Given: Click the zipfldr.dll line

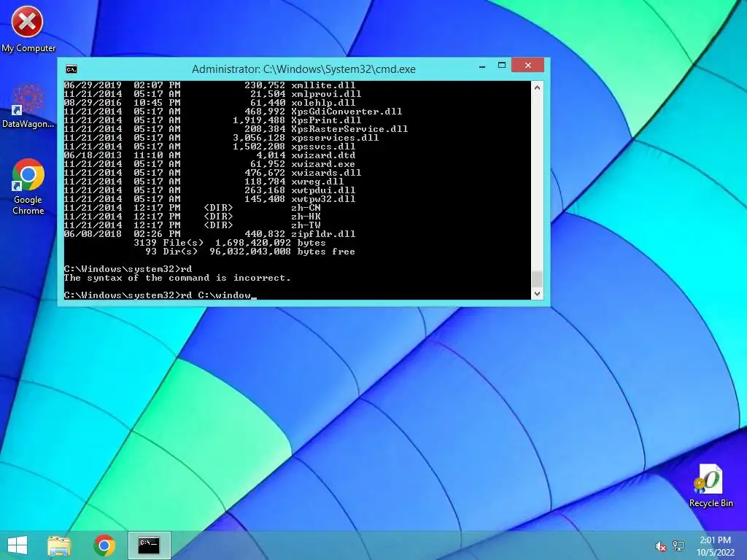Looking at the screenshot, I should pyautogui.click(x=209, y=234).
